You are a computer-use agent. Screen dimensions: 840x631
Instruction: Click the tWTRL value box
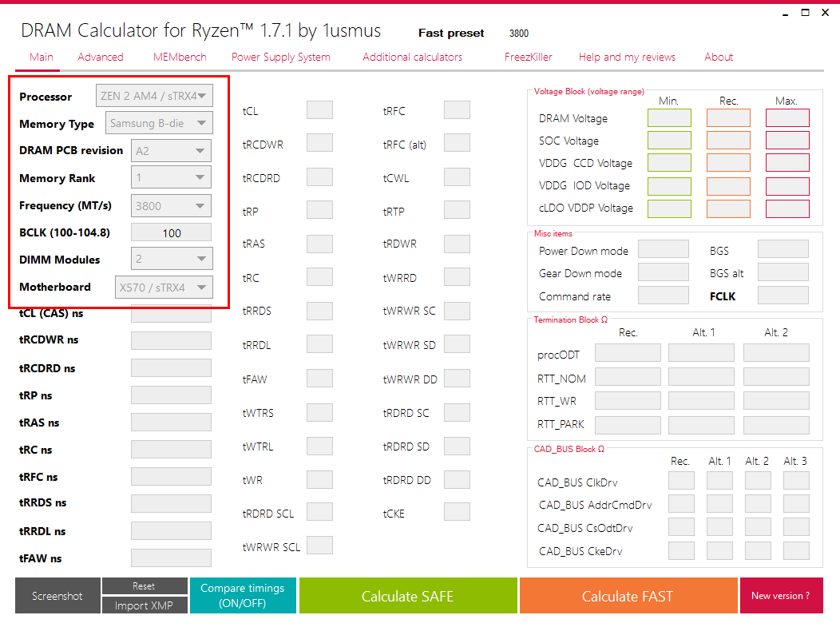pos(320,446)
